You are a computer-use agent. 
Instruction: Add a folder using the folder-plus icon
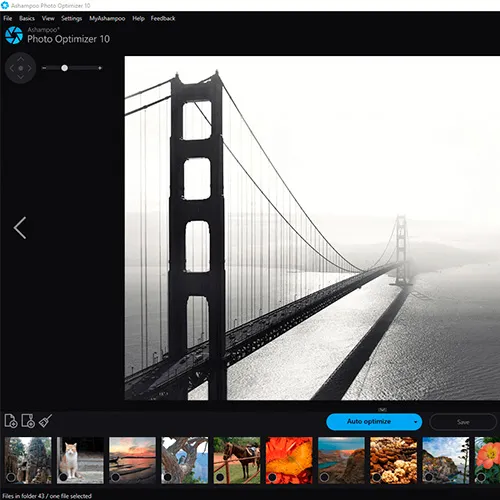(28, 421)
